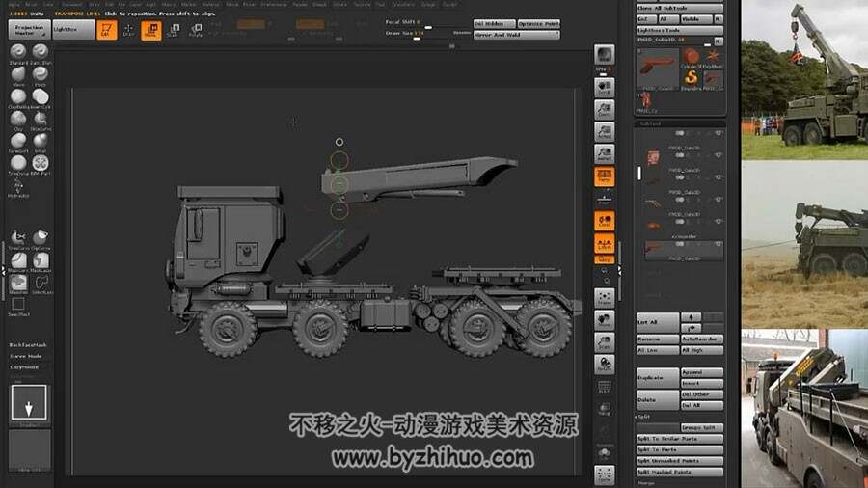Select the SelectRect brush
This screenshot has width=868, height=488.
(x=18, y=305)
